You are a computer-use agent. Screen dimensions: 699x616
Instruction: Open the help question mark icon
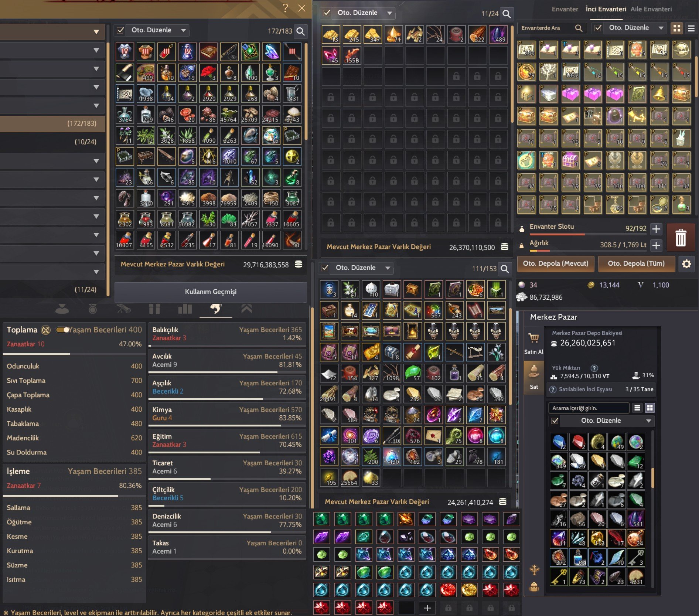pos(285,8)
